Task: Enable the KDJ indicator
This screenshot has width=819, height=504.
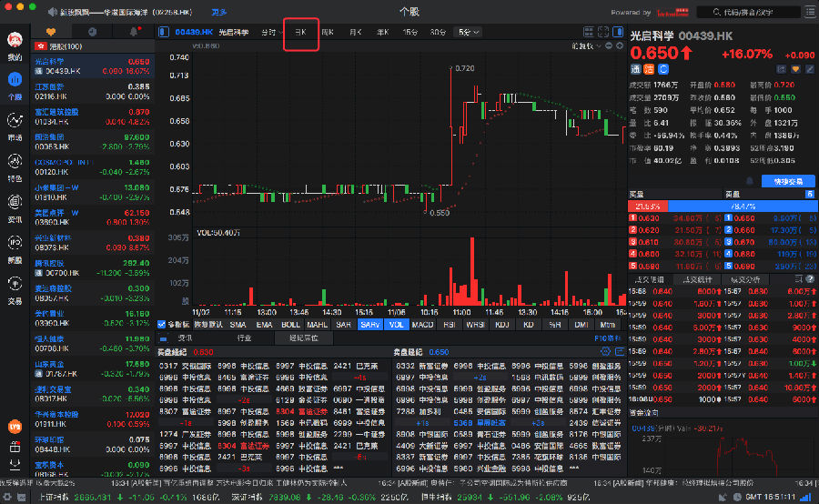Action: tap(502, 325)
